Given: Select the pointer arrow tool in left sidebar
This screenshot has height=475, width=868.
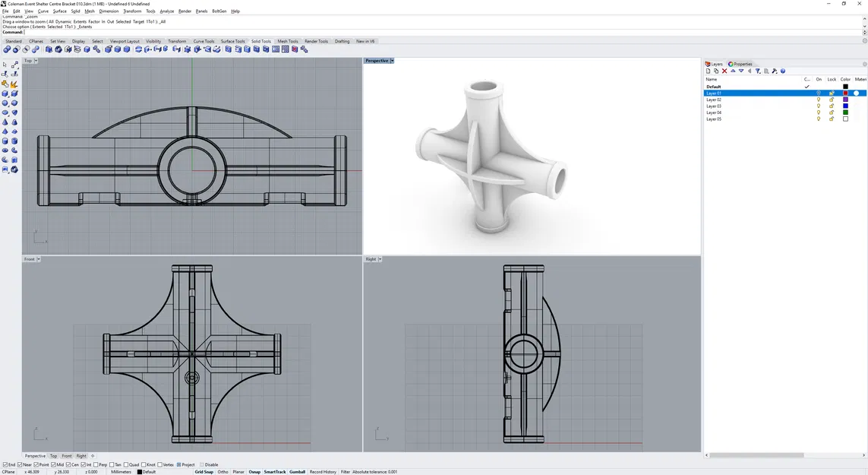Looking at the screenshot, I should pyautogui.click(x=5, y=65).
